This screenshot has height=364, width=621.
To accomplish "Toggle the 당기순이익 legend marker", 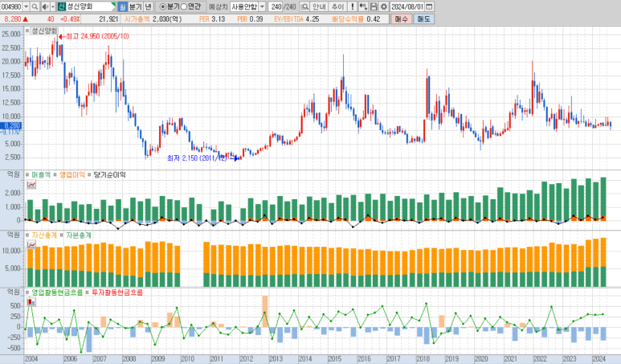I will click(x=89, y=174).
